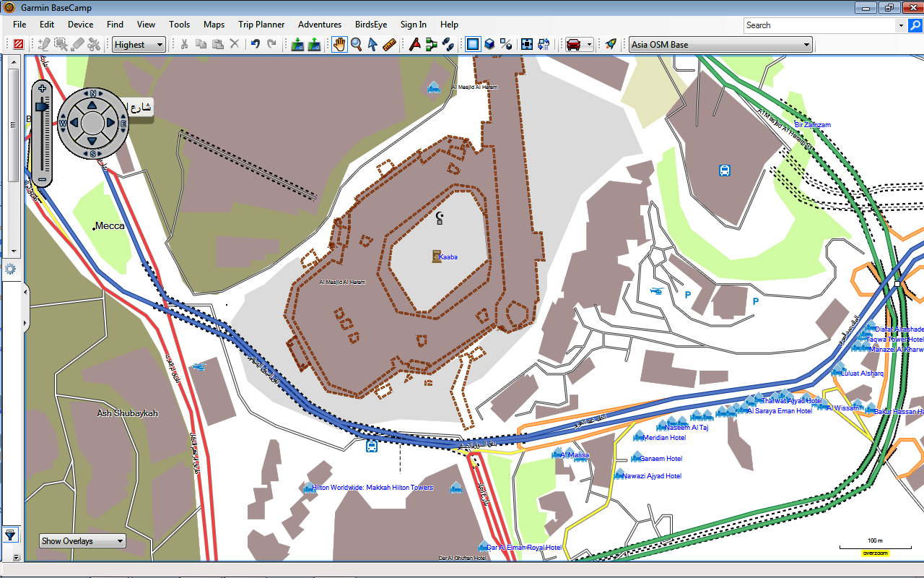Click the rocket icon in toolbar
The height and width of the screenshot is (578, 924).
point(611,44)
